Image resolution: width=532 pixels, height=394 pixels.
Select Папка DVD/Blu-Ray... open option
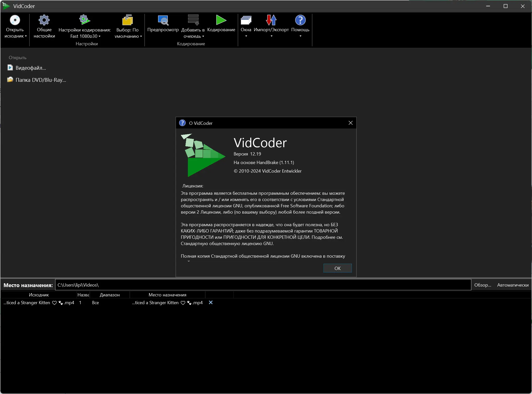point(40,80)
